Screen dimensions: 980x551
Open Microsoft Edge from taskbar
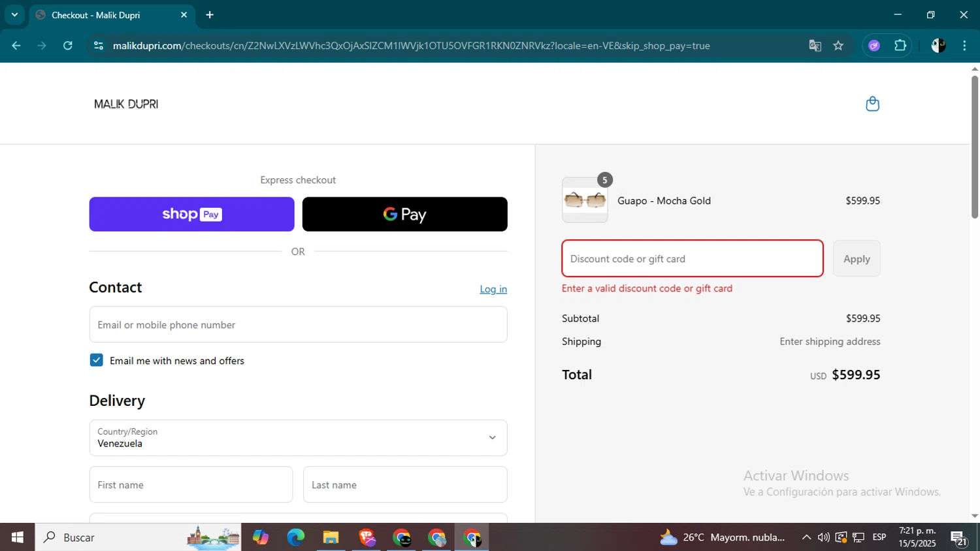(x=295, y=537)
